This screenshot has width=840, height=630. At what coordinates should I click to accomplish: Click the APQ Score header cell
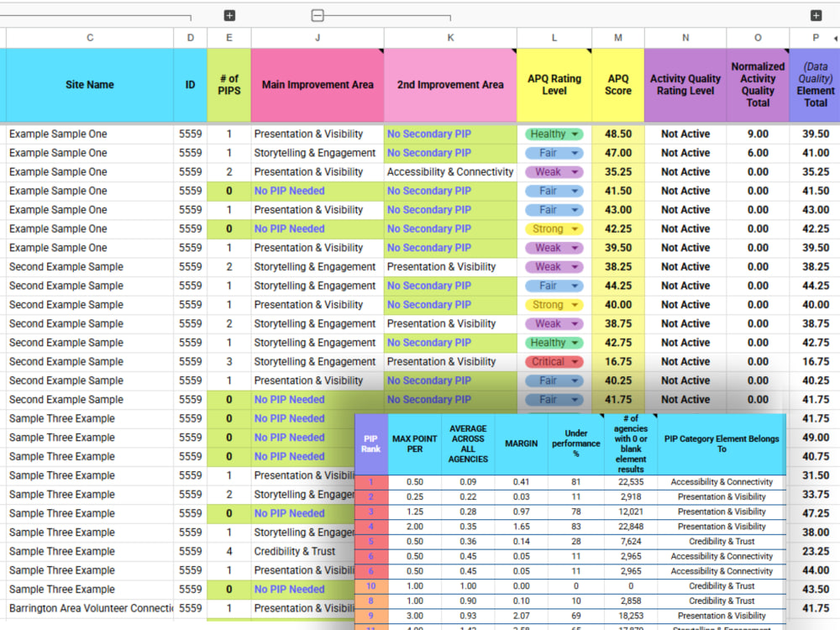(x=618, y=85)
